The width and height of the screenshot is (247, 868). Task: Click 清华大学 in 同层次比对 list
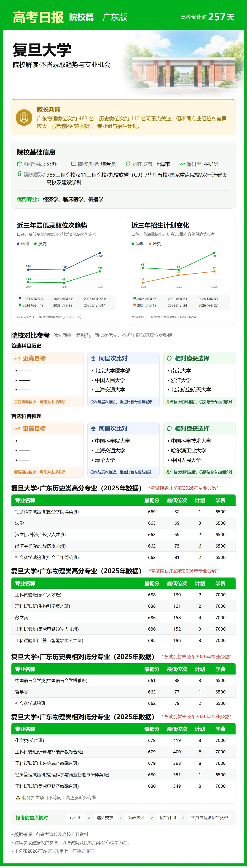coord(105,460)
